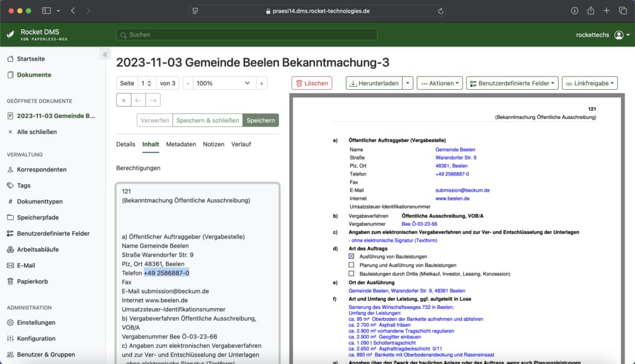This screenshot has width=635, height=364.
Task: Open Einstellungen in the sidebar
Action: (31, 322)
